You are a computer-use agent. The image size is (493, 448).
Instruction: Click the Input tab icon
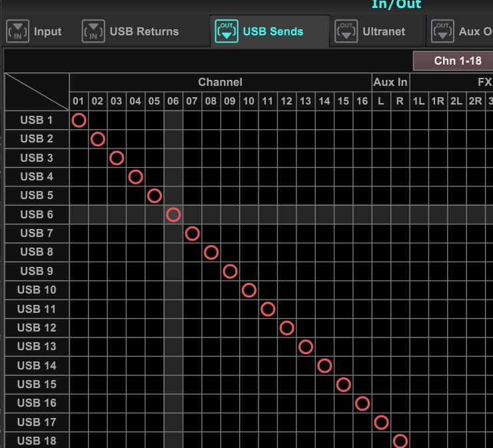(17, 31)
